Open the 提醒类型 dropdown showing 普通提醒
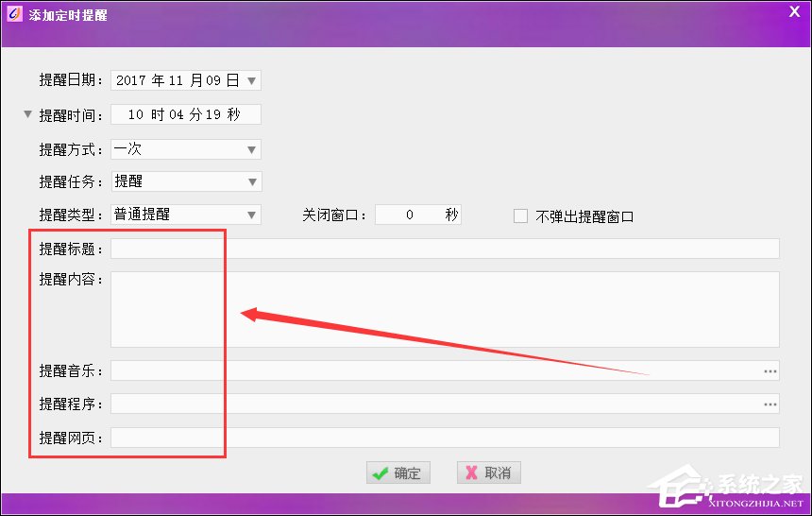Image resolution: width=812 pixels, height=516 pixels. (x=186, y=215)
